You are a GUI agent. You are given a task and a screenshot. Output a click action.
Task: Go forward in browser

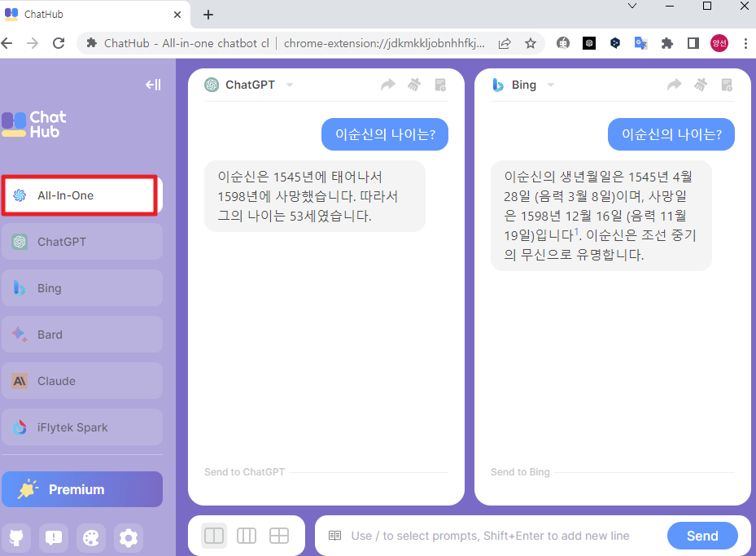(33, 43)
